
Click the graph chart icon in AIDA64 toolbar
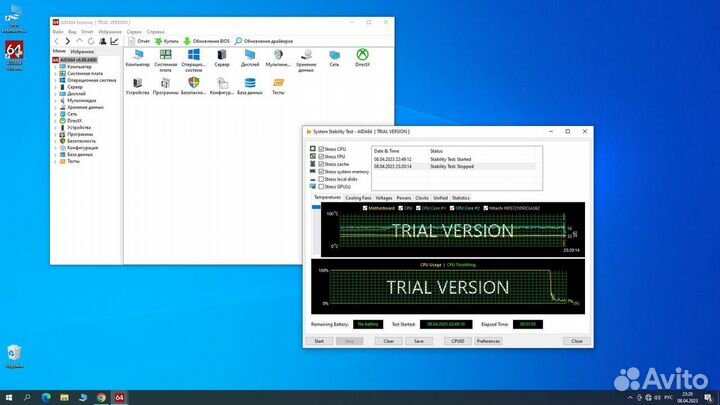pos(114,41)
